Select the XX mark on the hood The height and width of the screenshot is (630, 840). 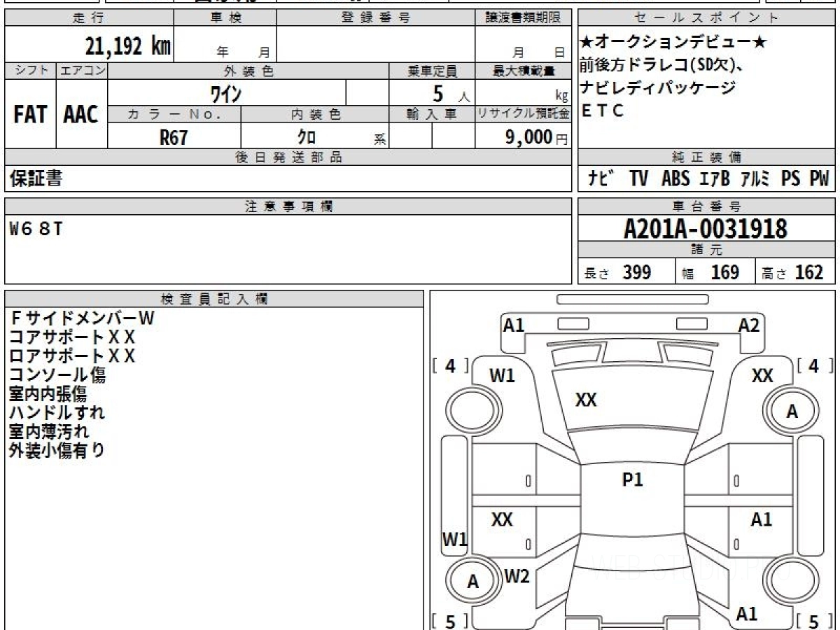point(586,400)
